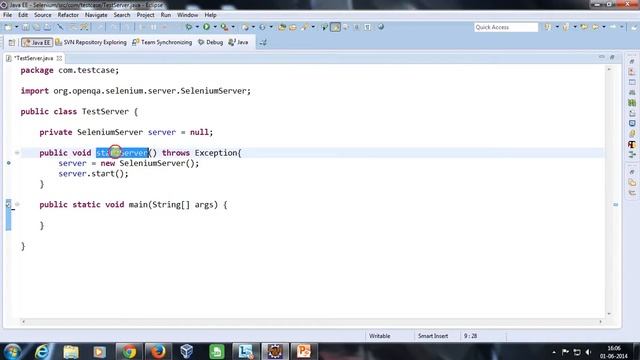The width and height of the screenshot is (640, 360).
Task: Click the 9 : 28 cursor position indicator
Action: tap(470, 336)
